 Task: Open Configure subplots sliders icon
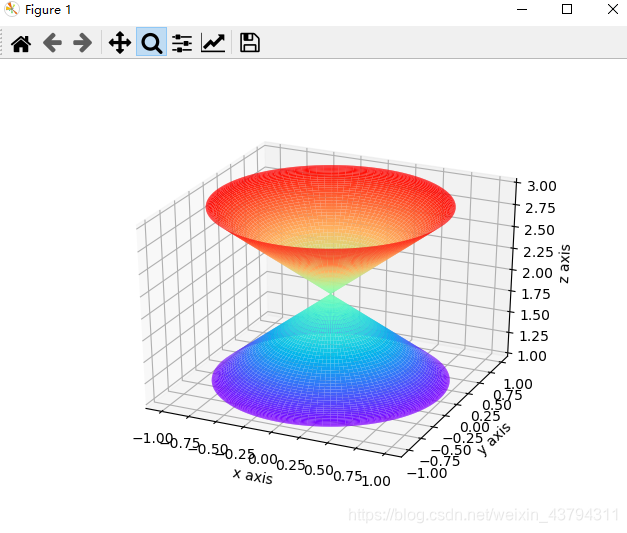[182, 43]
